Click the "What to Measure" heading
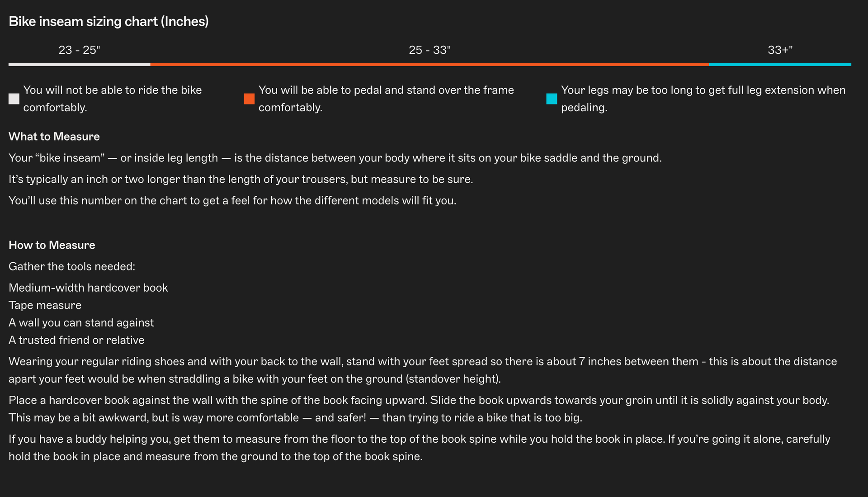868x497 pixels. pyautogui.click(x=54, y=137)
